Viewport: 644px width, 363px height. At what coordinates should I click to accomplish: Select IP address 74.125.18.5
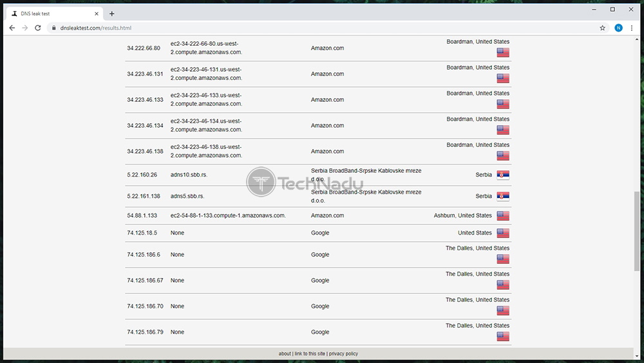point(142,233)
